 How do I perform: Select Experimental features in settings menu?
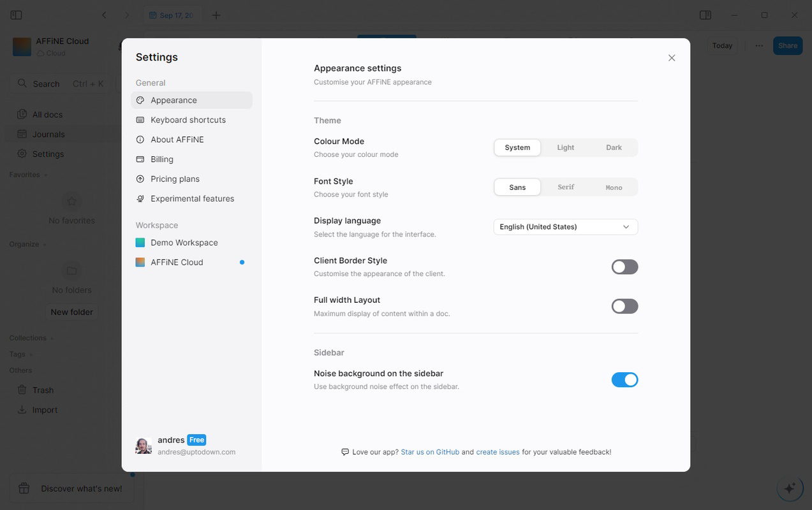(191, 199)
